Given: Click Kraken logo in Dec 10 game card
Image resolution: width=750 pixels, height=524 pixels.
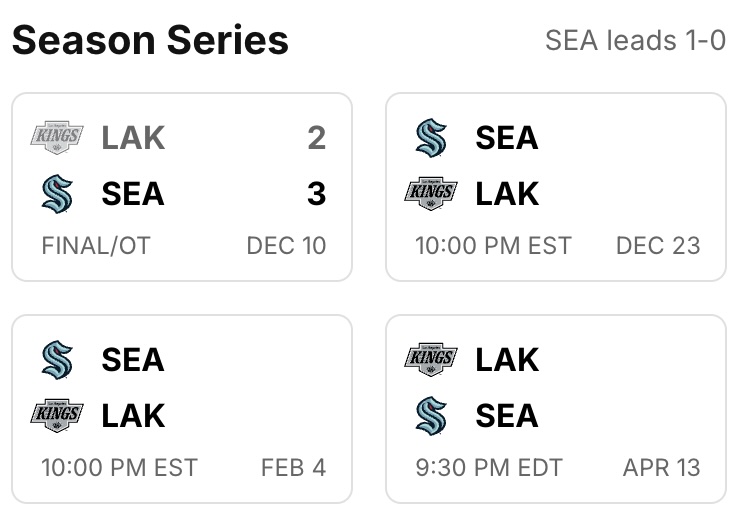Looking at the screenshot, I should coord(58,193).
